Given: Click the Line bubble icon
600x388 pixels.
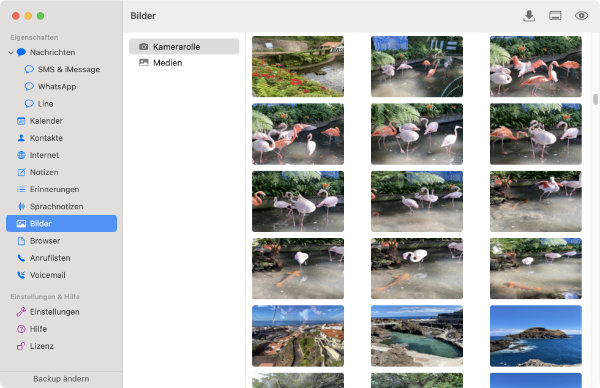Looking at the screenshot, I should (29, 104).
